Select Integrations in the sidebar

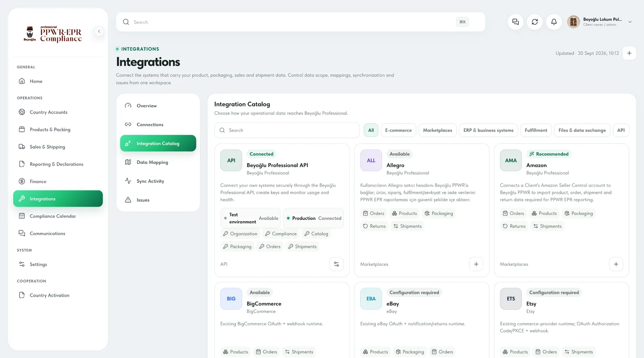[x=58, y=199]
